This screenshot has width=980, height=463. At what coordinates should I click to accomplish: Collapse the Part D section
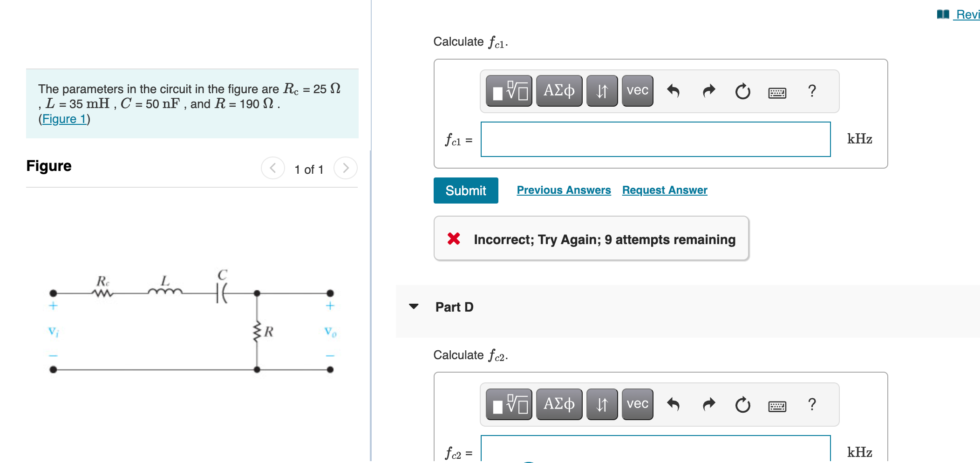[x=414, y=306]
